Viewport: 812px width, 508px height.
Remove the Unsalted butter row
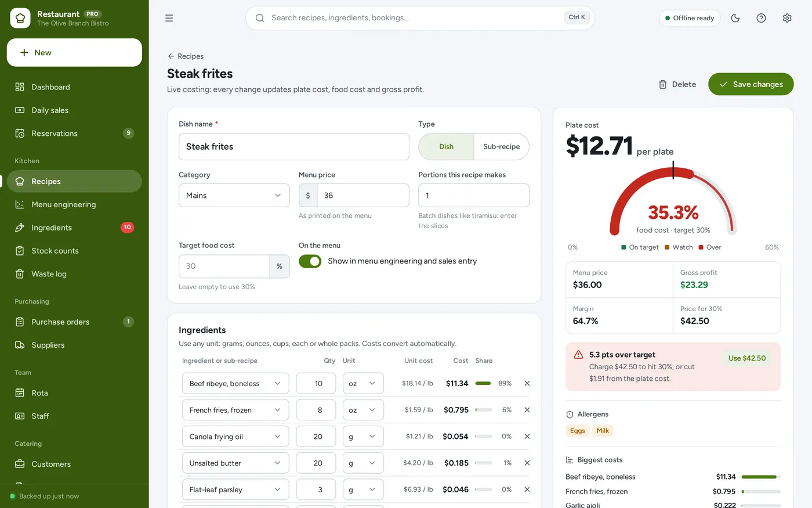(x=527, y=463)
